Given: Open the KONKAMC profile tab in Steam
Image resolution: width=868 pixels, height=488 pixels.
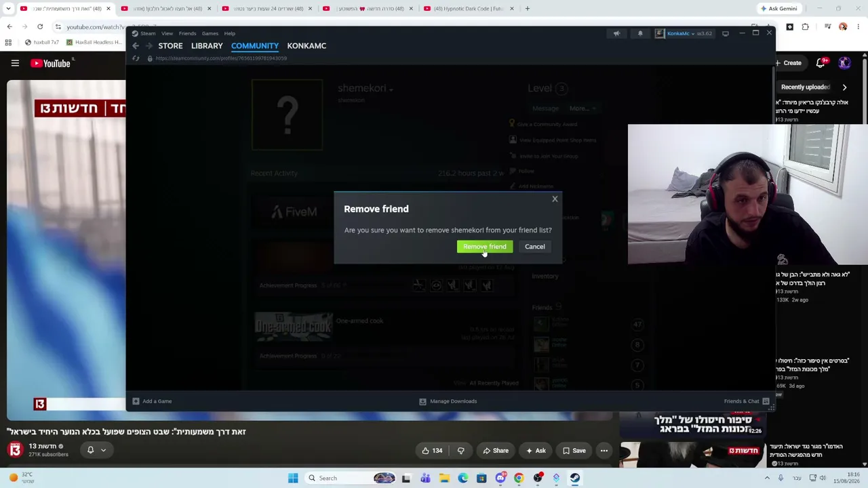Looking at the screenshot, I should pos(307,46).
